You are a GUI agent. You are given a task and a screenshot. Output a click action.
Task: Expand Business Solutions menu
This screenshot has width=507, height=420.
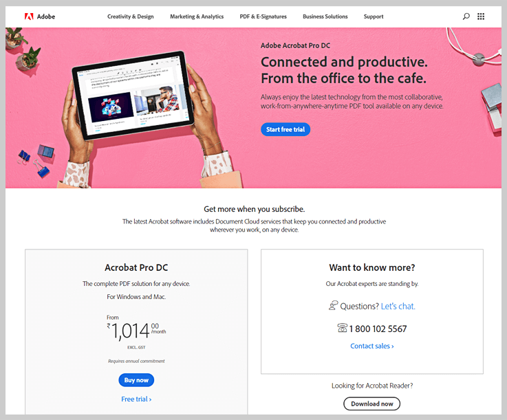click(325, 16)
